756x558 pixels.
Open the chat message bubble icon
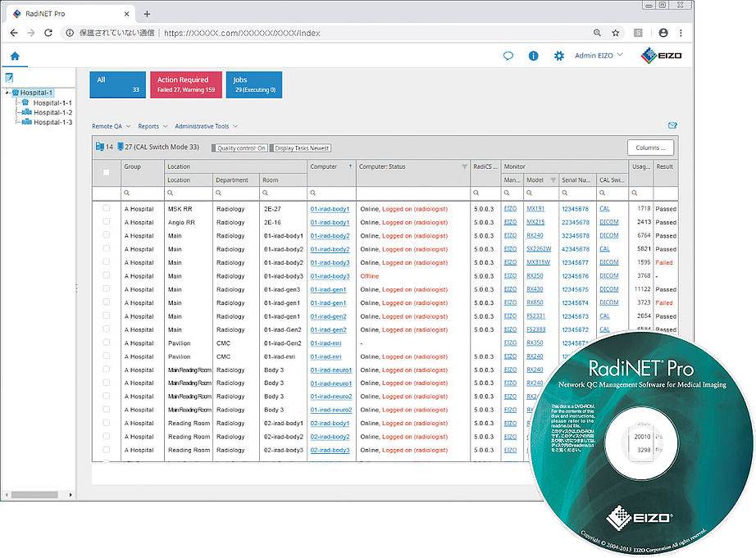(508, 56)
